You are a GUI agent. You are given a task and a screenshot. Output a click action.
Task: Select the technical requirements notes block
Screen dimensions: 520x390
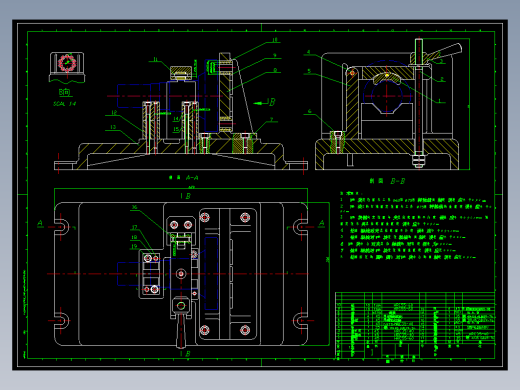(x=416, y=226)
